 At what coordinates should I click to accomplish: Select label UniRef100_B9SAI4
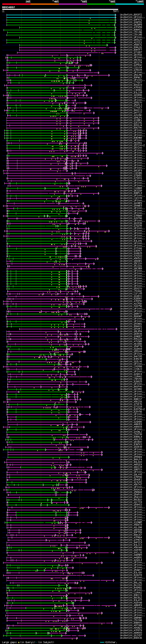click(x=131, y=490)
